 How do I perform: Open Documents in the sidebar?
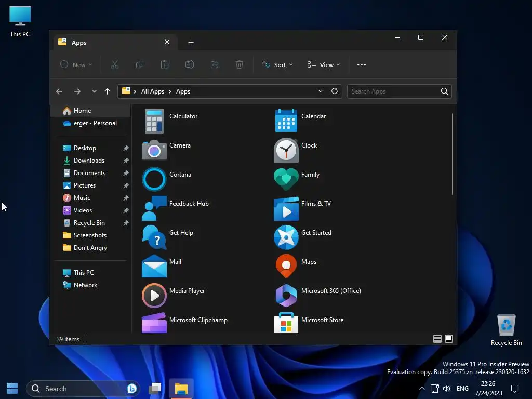90,173
